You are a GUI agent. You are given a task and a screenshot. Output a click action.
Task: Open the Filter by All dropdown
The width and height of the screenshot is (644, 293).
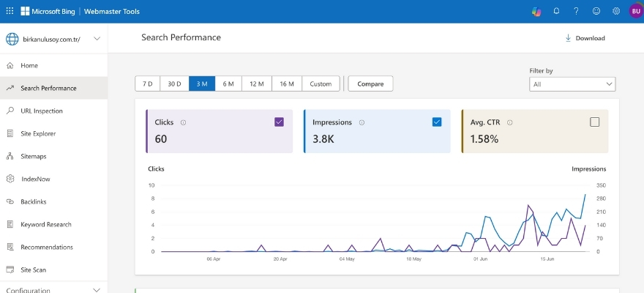pos(572,84)
